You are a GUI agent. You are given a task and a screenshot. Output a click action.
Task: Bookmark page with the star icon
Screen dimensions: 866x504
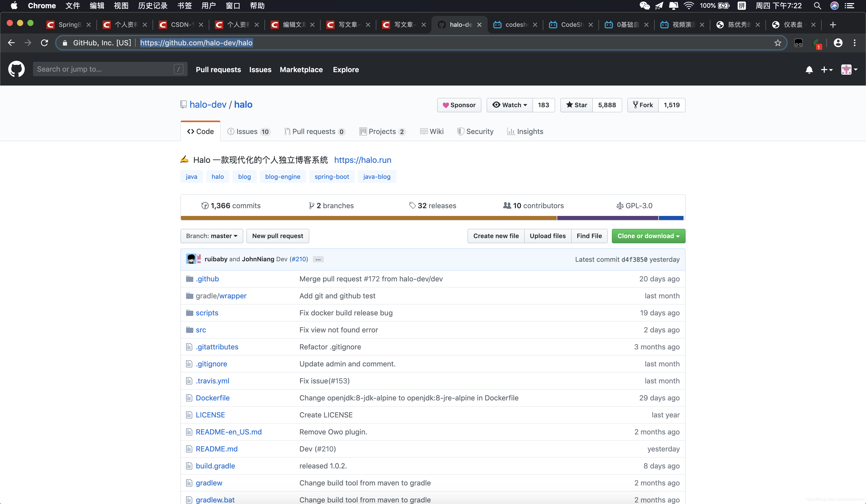click(778, 43)
